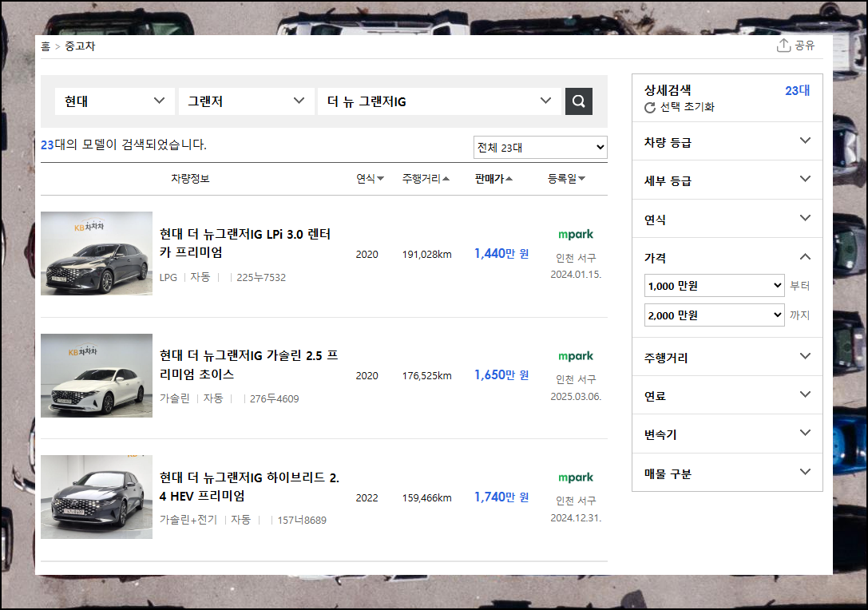Click the mileage 159,466km

point(426,497)
